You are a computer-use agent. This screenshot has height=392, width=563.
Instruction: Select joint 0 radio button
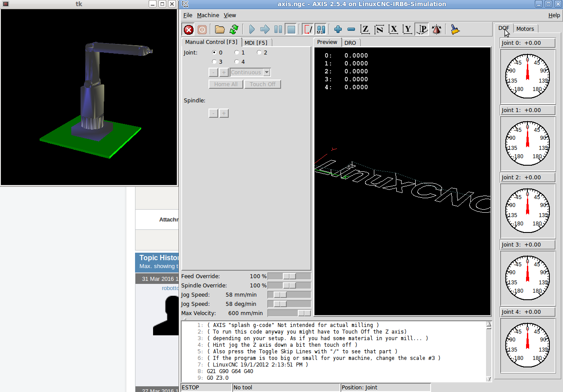coord(215,53)
